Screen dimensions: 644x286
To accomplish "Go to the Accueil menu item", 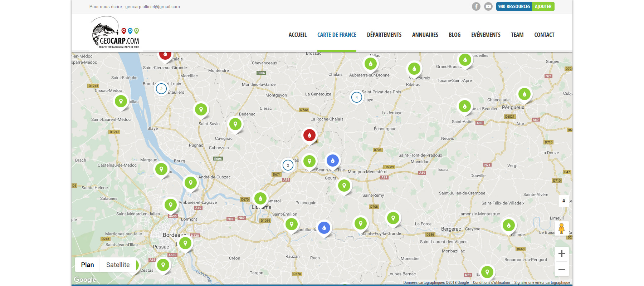I will tap(298, 35).
